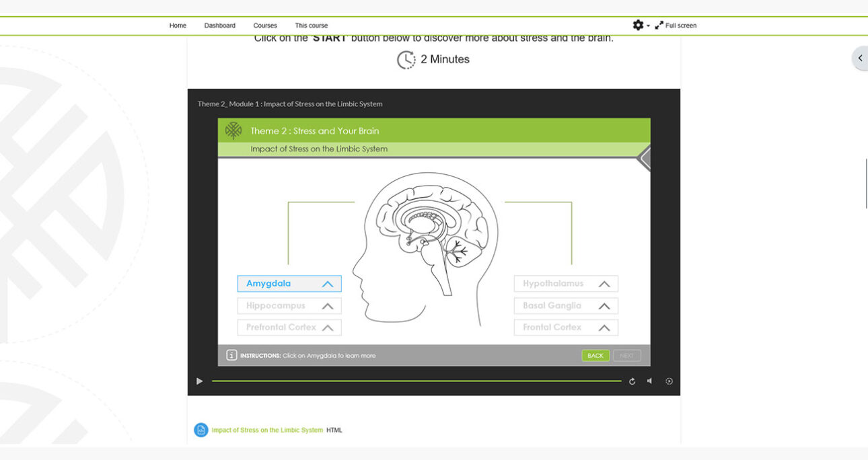Click the BACK button in the module
This screenshot has height=460, width=868.
tap(595, 355)
